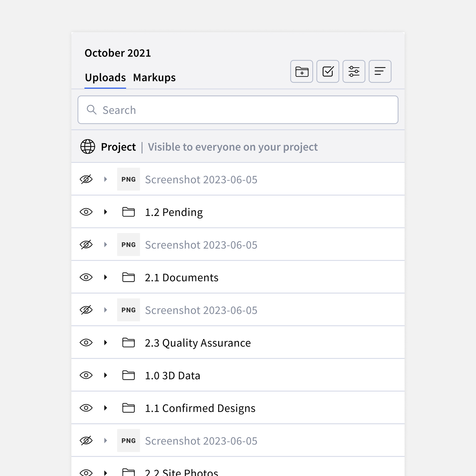476x476 pixels.
Task: Toggle visibility of 1.1 Confirmed Designs
Action: [86, 408]
